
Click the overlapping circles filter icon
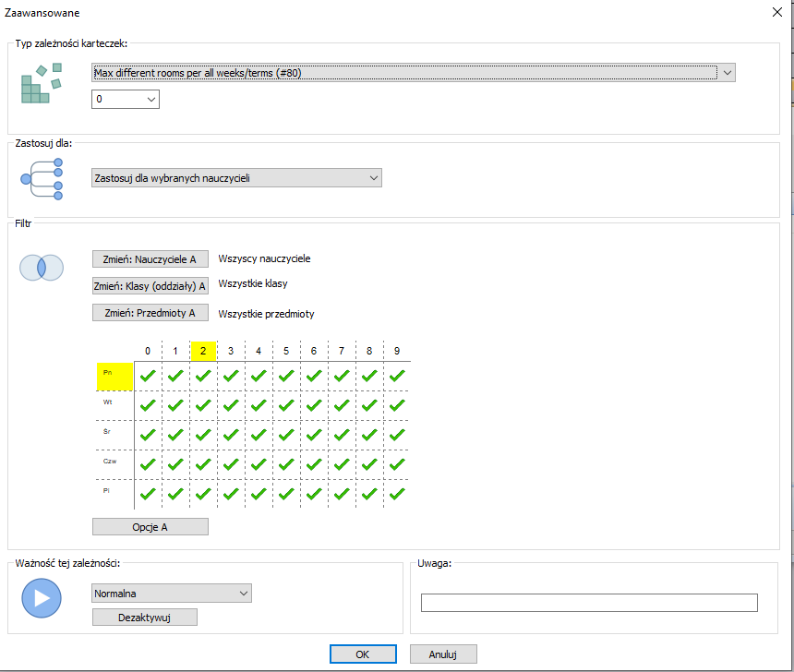pyautogui.click(x=42, y=267)
